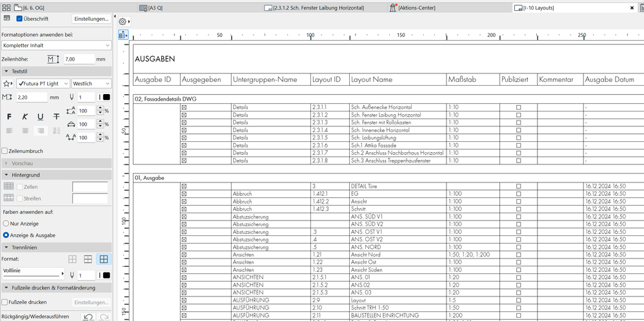Open Westlich script dropdown
Viewport: 644px width, 321px height.
click(x=91, y=84)
